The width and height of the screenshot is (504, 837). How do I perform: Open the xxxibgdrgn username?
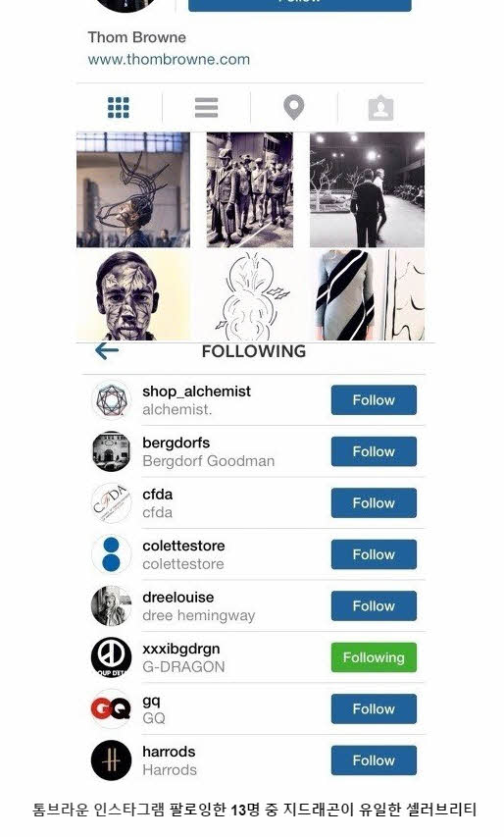(180, 649)
